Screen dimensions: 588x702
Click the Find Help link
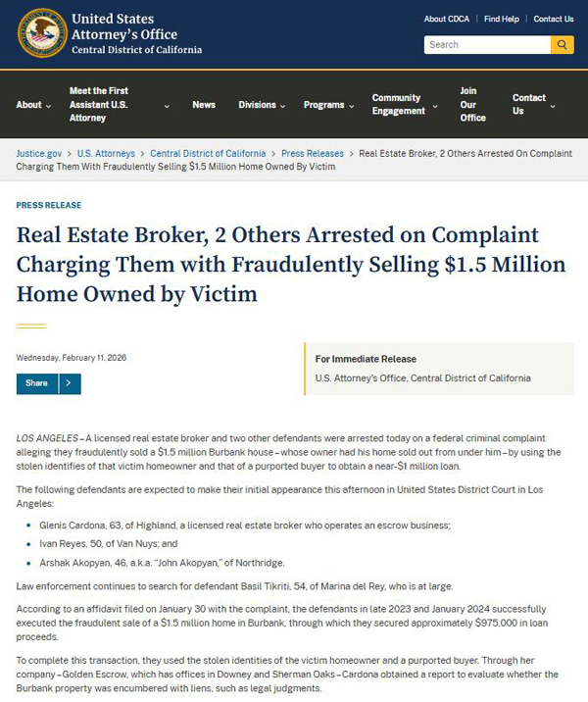(501, 19)
